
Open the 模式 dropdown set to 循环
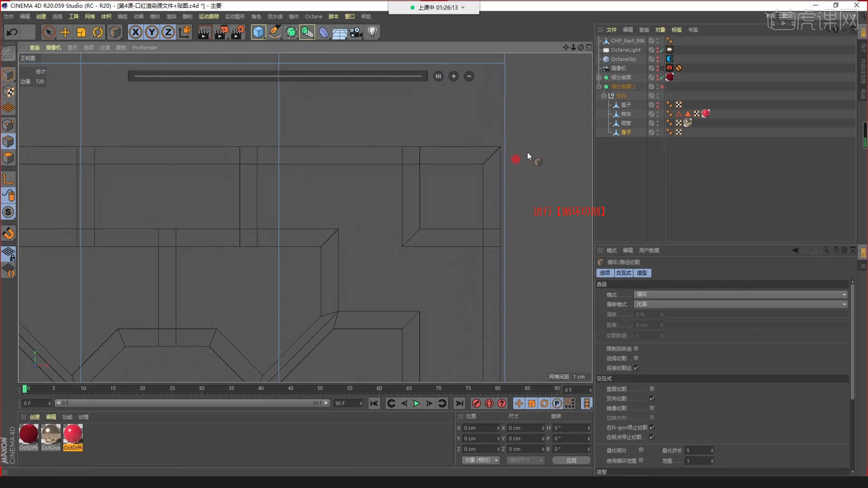click(x=741, y=295)
